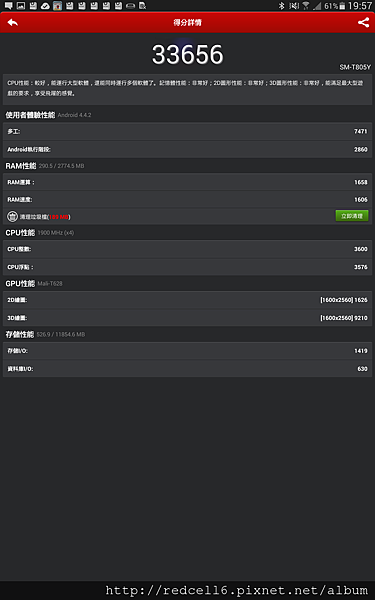This screenshot has height=600, width=375.
Task: Open the first chat notification icon
Action: (x=8, y=5)
